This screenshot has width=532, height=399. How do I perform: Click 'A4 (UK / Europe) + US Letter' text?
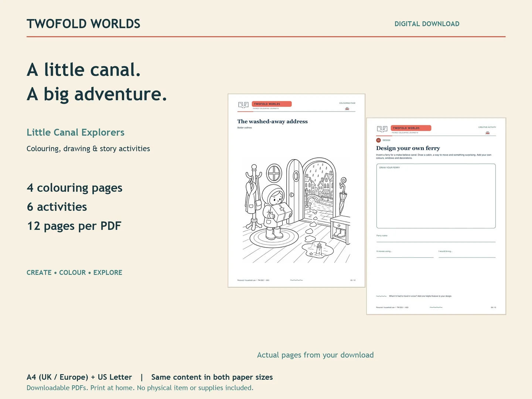coord(79,377)
